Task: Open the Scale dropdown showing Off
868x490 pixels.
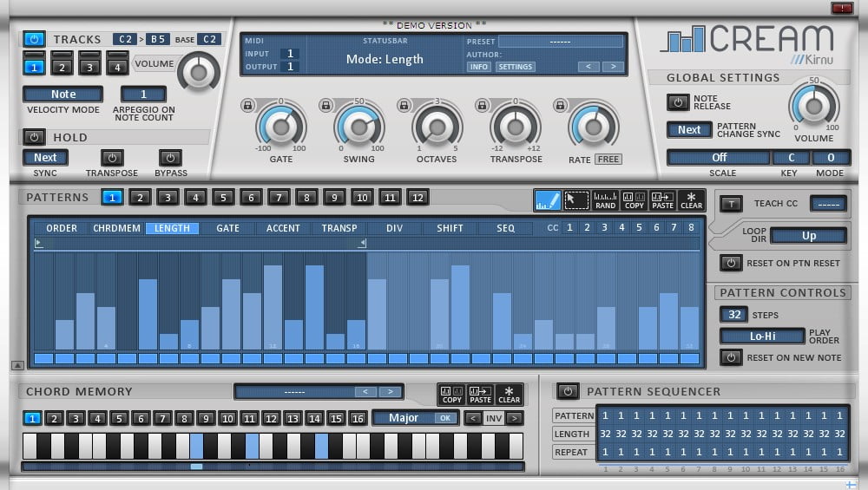Action: click(719, 158)
